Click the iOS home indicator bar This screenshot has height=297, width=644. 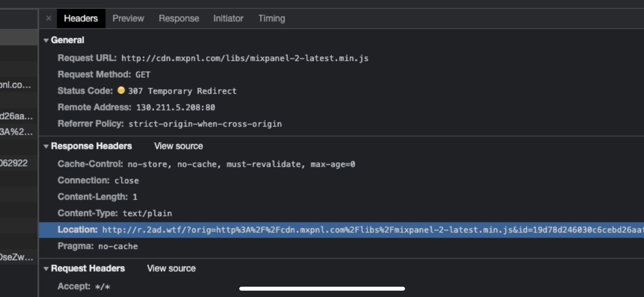[x=322, y=289]
